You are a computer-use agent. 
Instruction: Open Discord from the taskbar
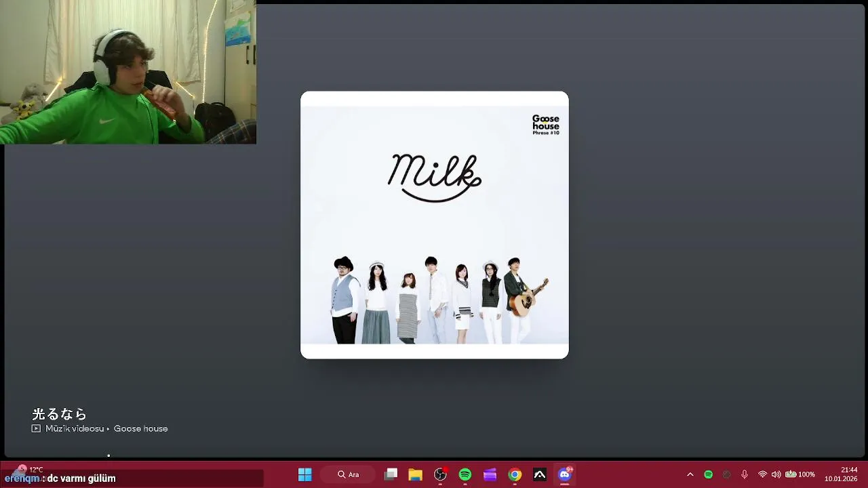565,474
